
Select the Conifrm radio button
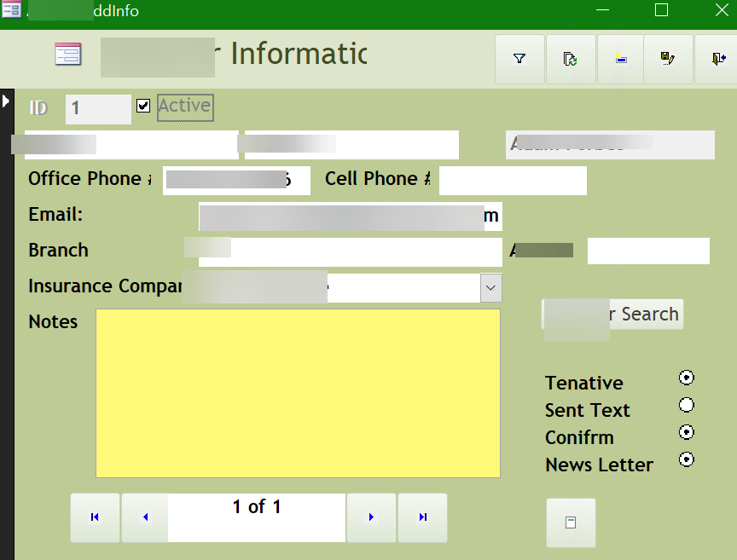pos(687,432)
